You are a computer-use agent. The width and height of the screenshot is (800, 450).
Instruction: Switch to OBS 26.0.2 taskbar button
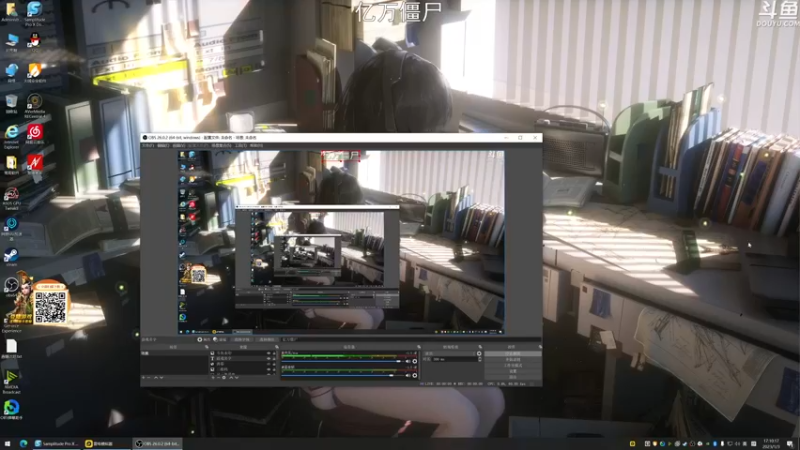tap(157, 443)
